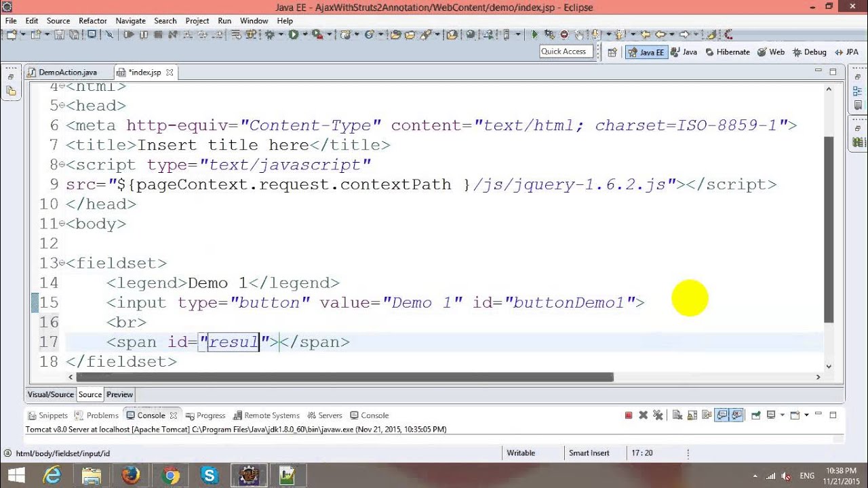
Task: Close the index.jsp editor tab
Action: pyautogui.click(x=170, y=73)
